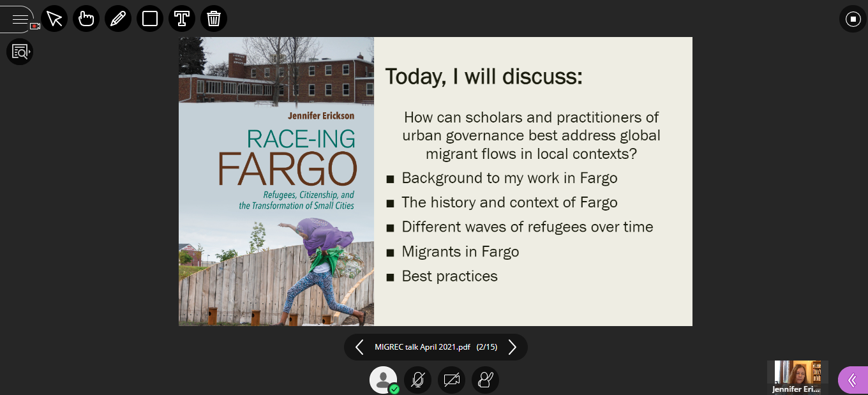This screenshot has width=868, height=395.
Task: Choose the Select arrow tool
Action: [x=54, y=19]
